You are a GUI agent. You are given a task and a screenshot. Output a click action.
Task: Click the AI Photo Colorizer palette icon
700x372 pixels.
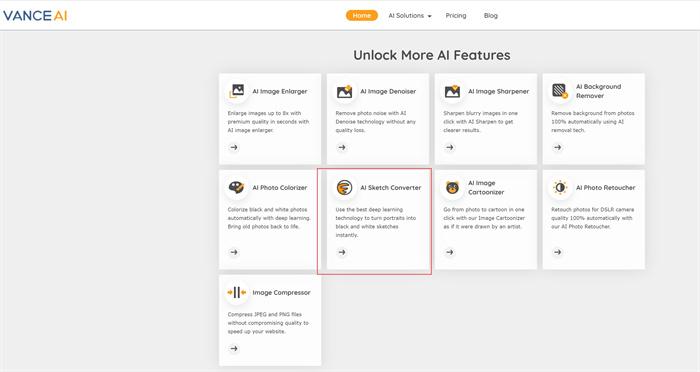coord(236,188)
